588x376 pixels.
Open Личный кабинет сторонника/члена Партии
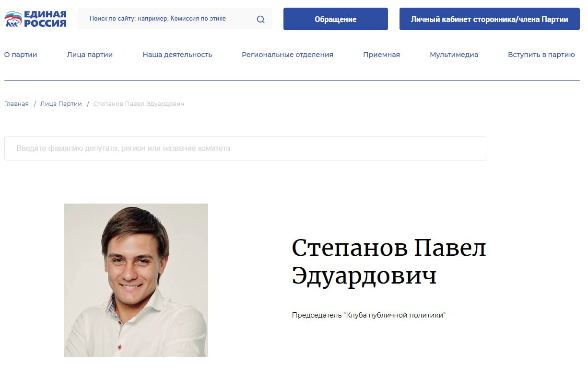point(489,20)
